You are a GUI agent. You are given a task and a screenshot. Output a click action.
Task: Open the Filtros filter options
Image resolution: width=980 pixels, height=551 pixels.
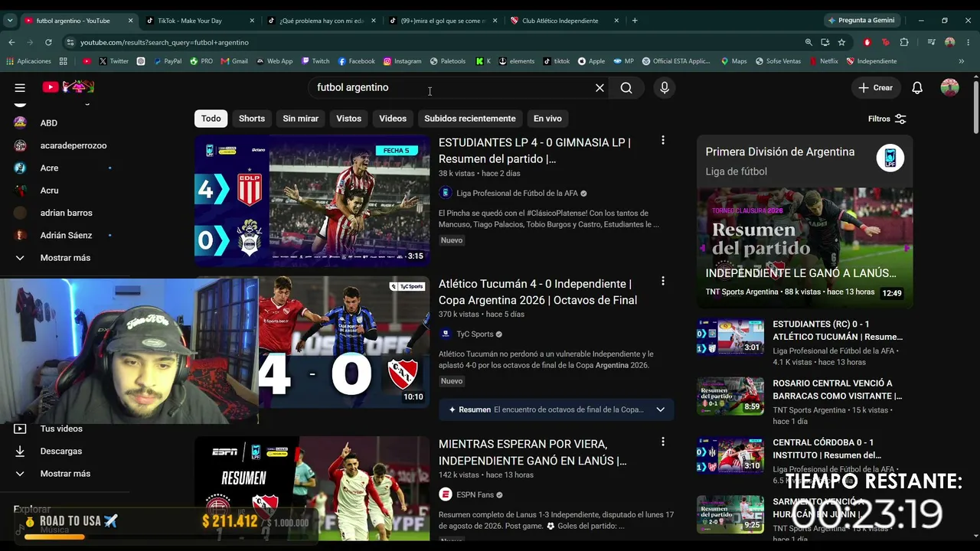click(887, 119)
